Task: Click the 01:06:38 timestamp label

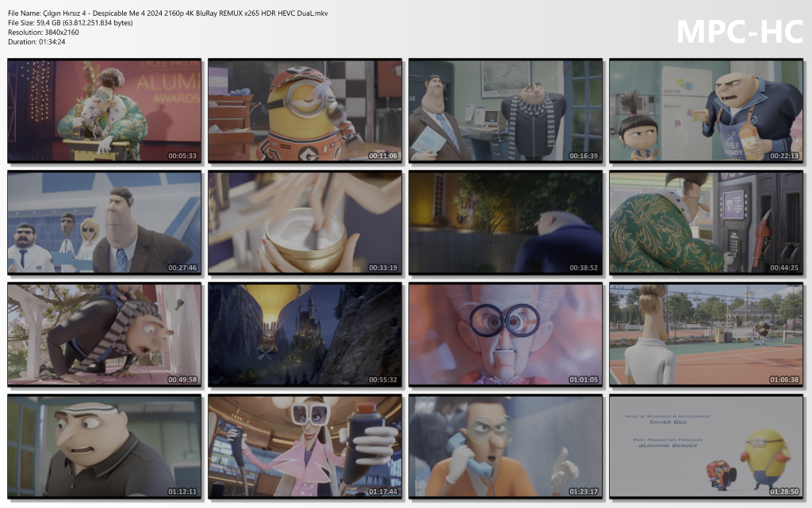Action: [x=784, y=379]
